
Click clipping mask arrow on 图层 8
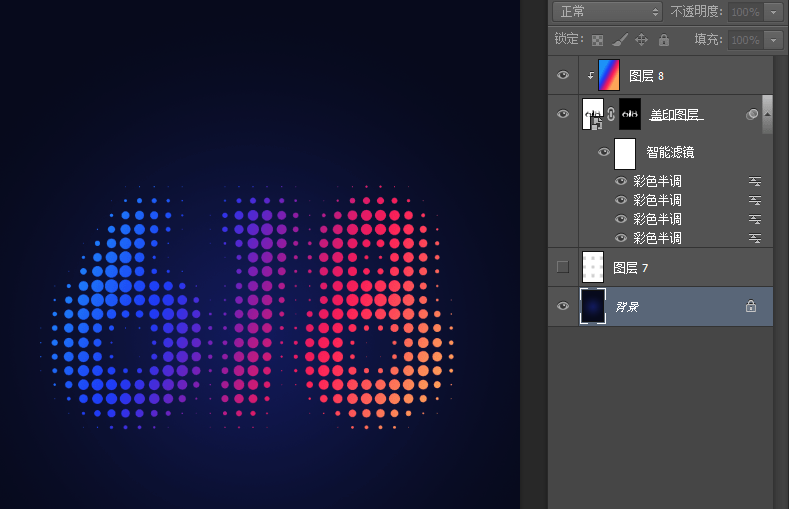point(590,76)
